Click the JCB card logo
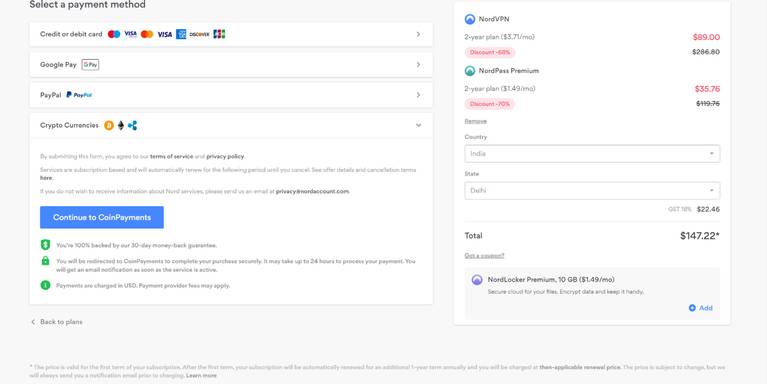The height and width of the screenshot is (384, 767). 220,34
